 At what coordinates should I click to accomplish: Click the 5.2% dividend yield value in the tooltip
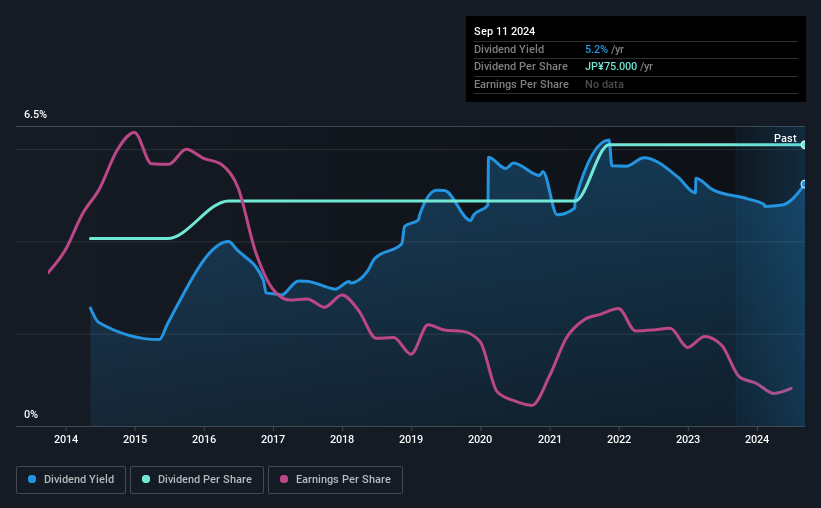pyautogui.click(x=596, y=49)
